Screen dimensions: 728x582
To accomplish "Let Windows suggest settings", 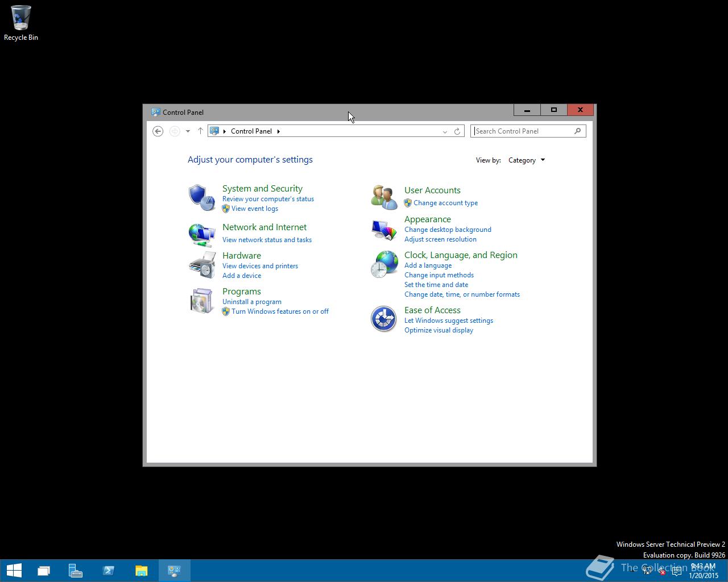I will (x=449, y=321).
